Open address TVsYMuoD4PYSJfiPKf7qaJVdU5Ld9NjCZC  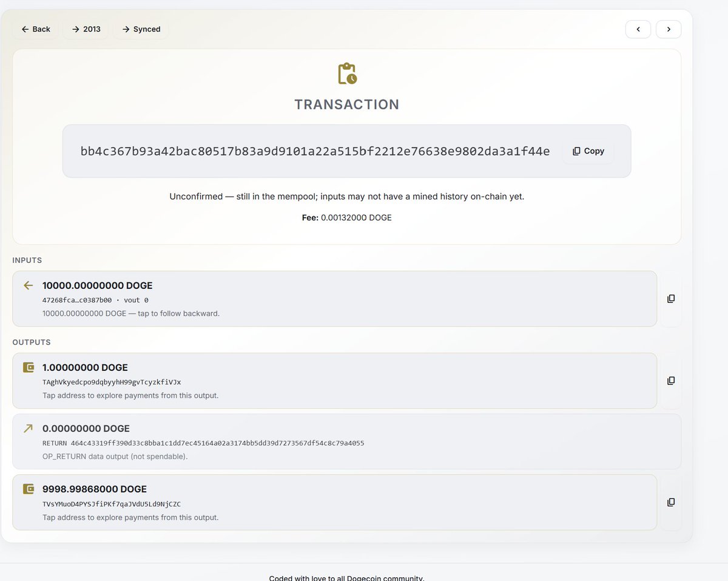click(x=112, y=504)
